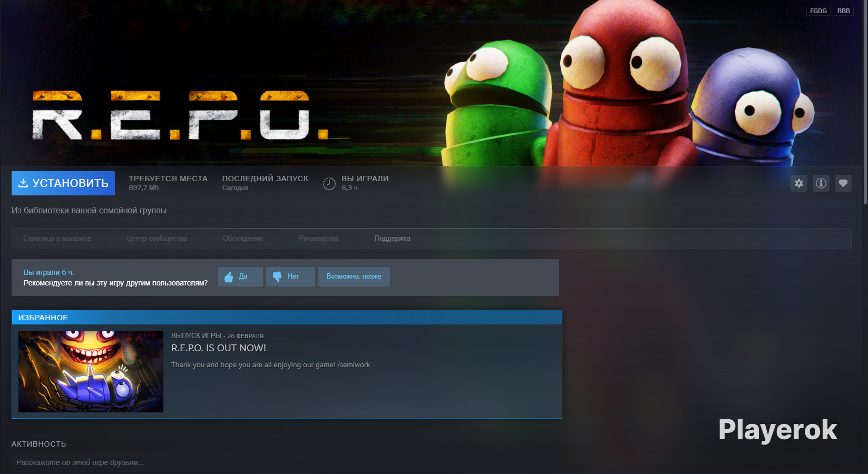Open game settings gear icon
The width and height of the screenshot is (868, 474).
tap(799, 183)
